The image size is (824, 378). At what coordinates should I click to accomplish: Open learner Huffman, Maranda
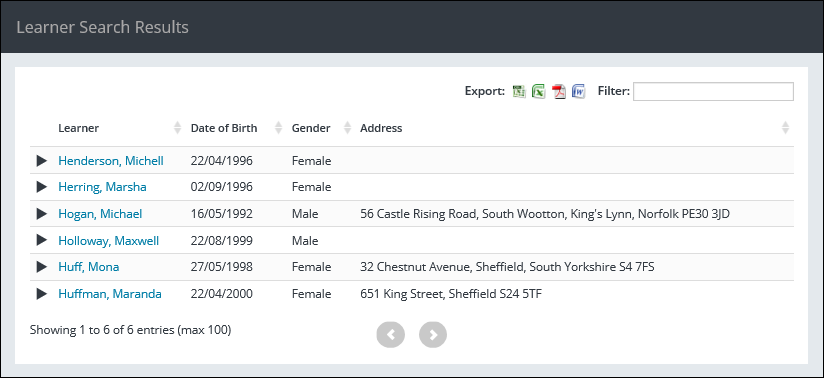click(110, 294)
